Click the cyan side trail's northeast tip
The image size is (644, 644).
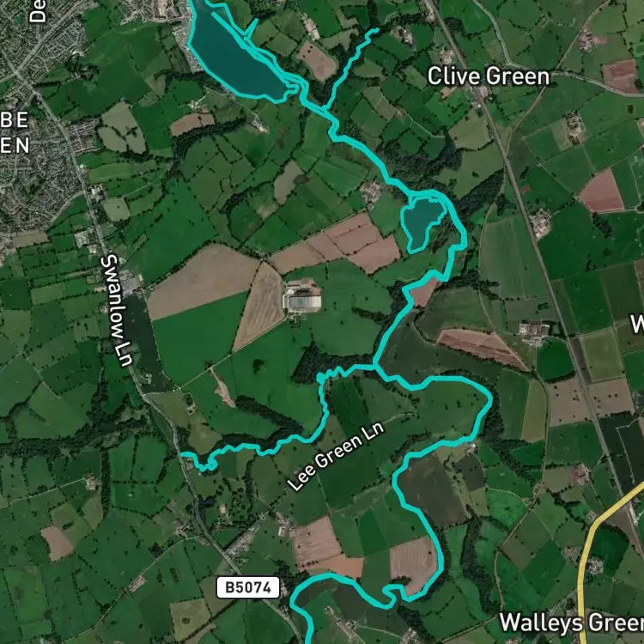376,30
